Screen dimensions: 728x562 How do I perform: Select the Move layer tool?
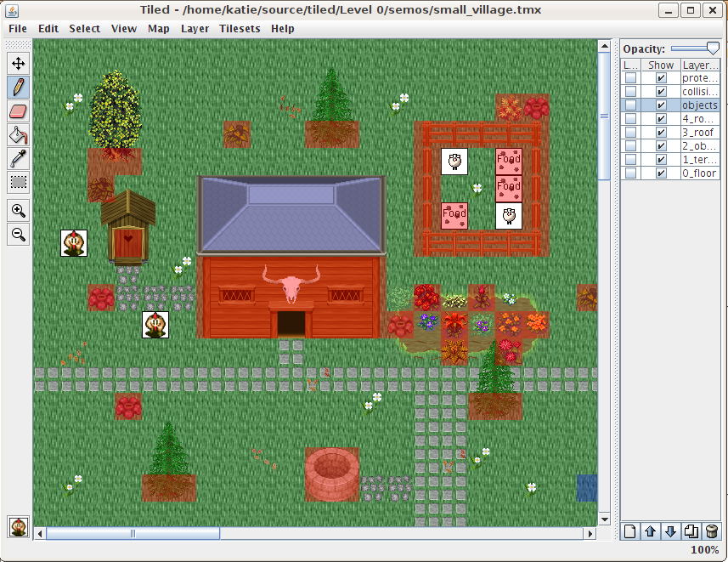pyautogui.click(x=18, y=63)
